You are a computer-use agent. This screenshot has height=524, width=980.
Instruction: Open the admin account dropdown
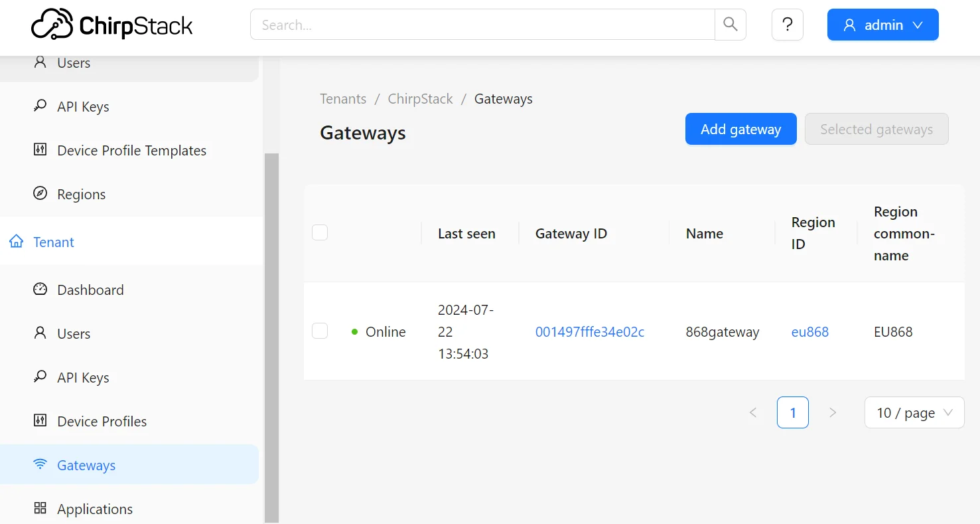coord(882,25)
